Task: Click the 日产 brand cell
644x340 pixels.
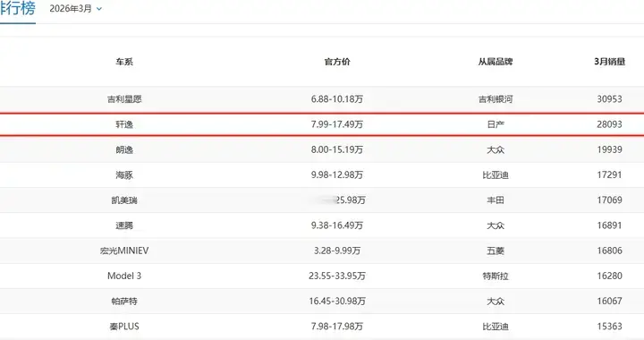Action: (x=496, y=124)
